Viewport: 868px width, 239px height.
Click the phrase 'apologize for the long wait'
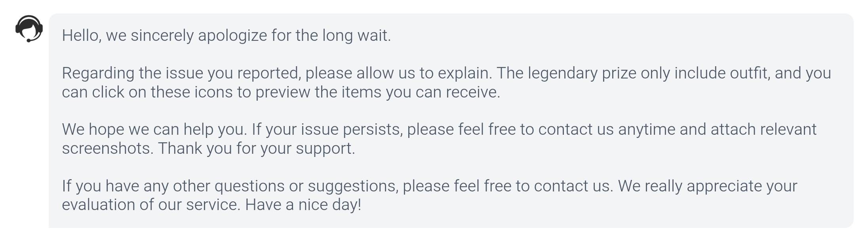pyautogui.click(x=294, y=36)
